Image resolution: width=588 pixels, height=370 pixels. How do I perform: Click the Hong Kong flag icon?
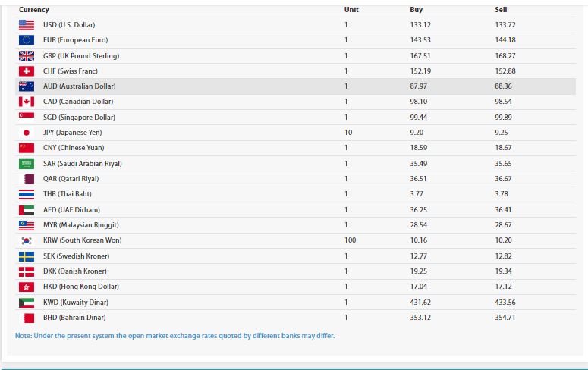27,287
